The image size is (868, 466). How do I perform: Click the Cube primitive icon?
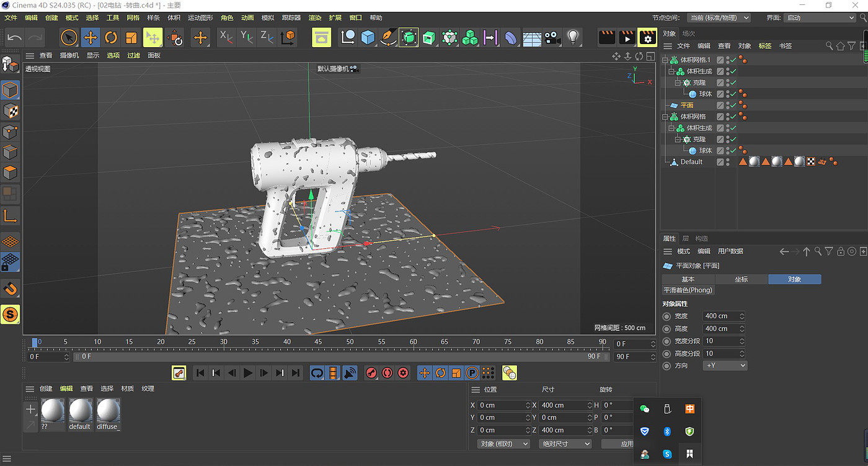coord(368,38)
